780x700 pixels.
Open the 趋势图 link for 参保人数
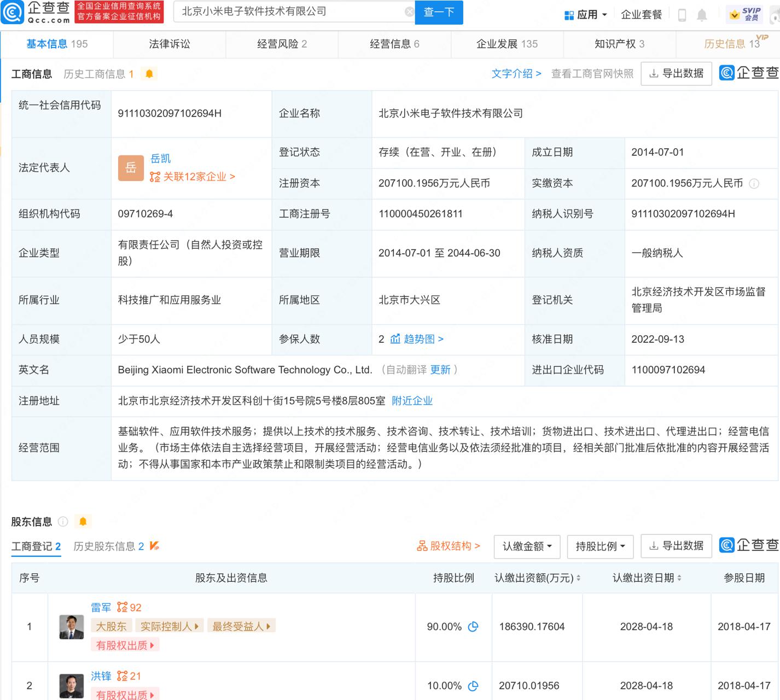click(x=417, y=339)
